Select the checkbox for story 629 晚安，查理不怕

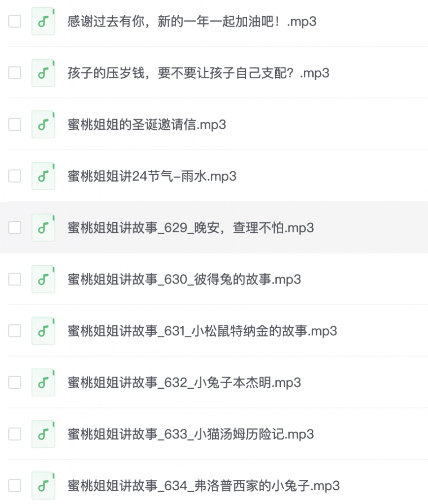15,227
